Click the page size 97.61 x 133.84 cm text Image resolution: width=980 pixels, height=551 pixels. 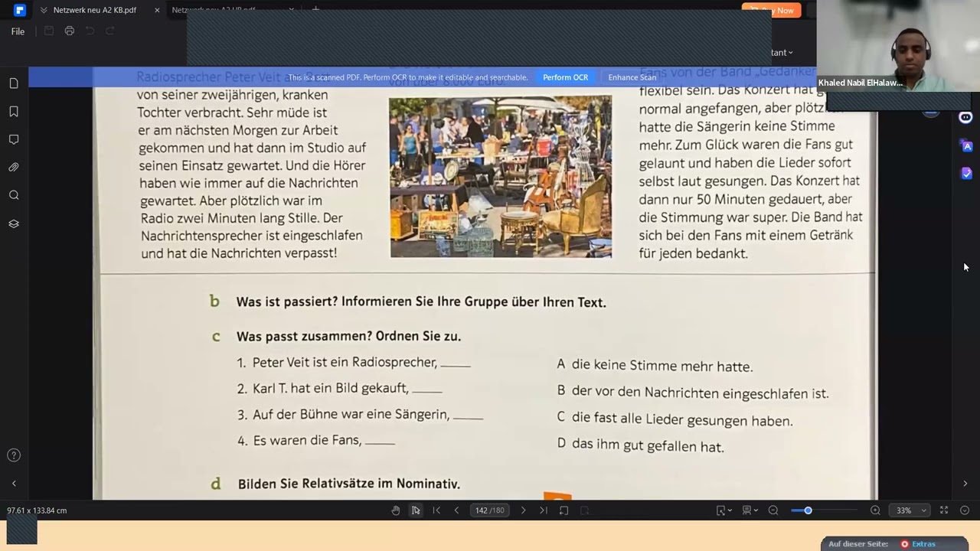37,510
